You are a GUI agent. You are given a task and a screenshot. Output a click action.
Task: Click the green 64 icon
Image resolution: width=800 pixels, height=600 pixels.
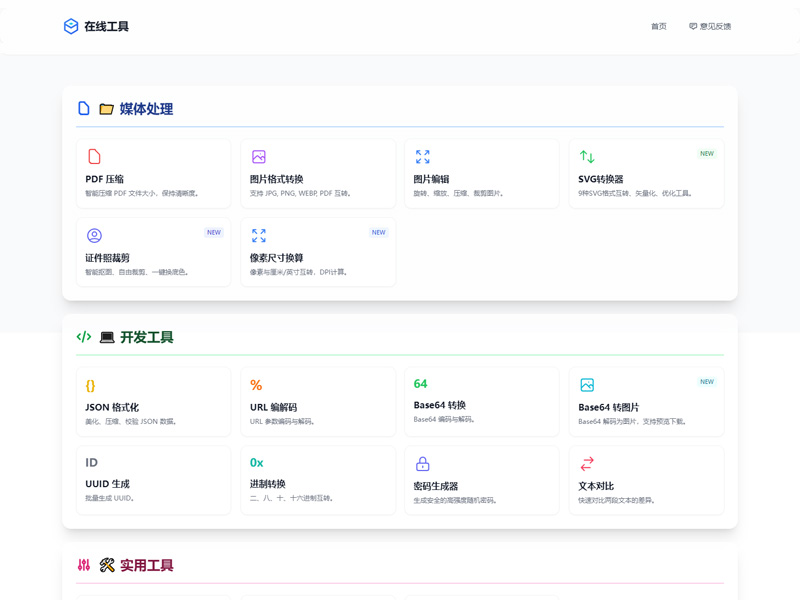420,384
